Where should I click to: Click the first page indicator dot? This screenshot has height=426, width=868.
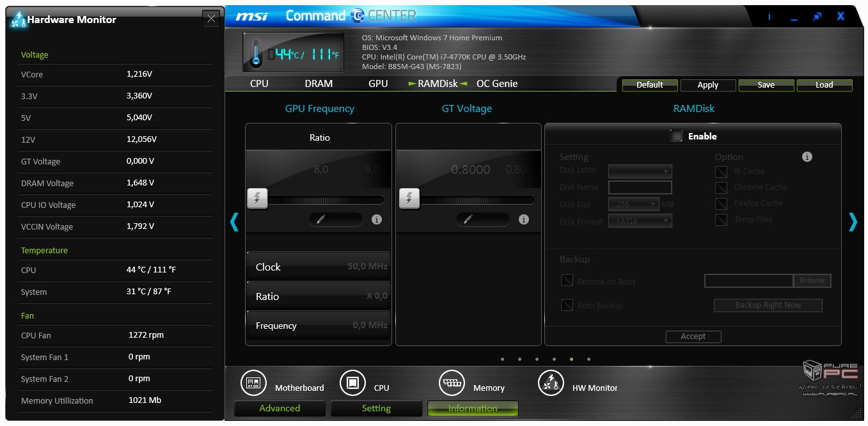502,359
